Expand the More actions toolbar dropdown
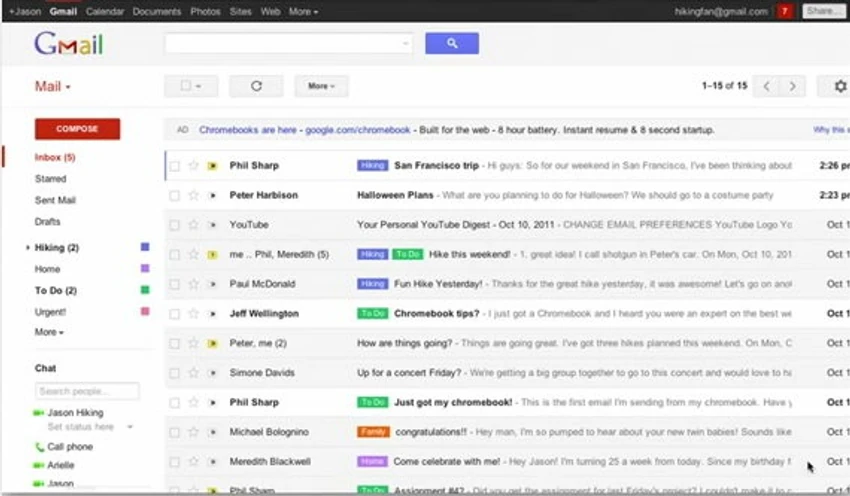This screenshot has height=496, width=850. pos(321,86)
